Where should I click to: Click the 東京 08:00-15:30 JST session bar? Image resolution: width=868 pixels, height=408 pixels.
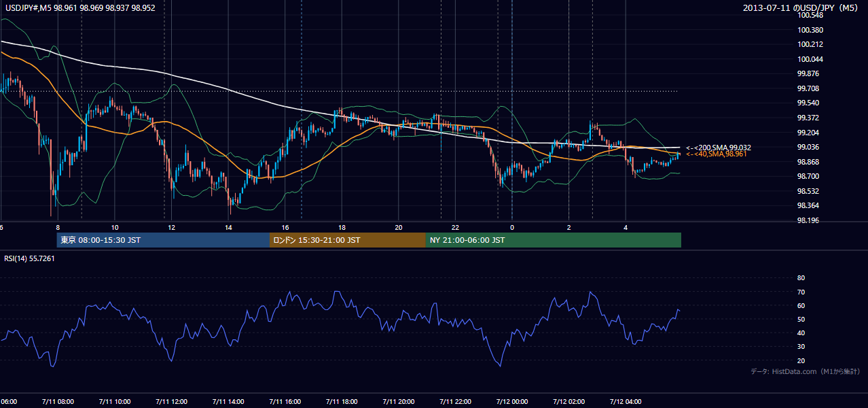pyautogui.click(x=164, y=240)
